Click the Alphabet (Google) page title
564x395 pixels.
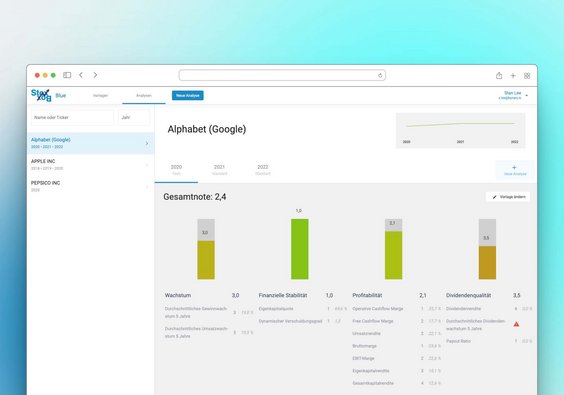pos(207,129)
